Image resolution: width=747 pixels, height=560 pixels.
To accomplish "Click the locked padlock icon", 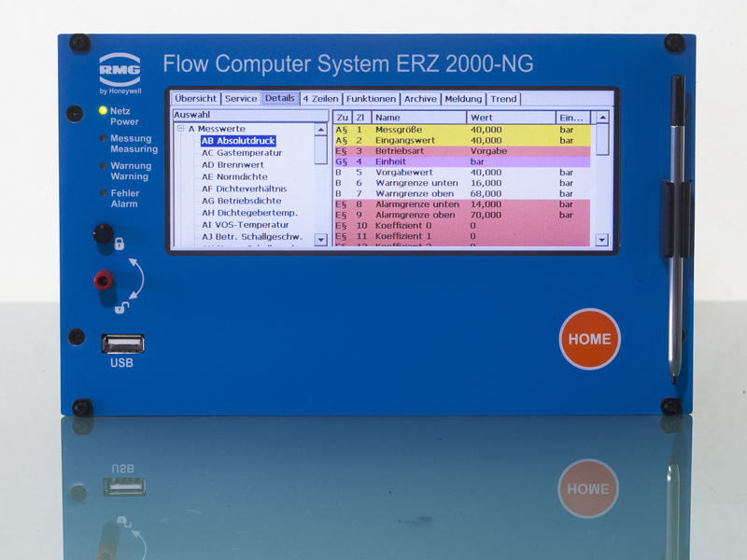I will tap(120, 244).
